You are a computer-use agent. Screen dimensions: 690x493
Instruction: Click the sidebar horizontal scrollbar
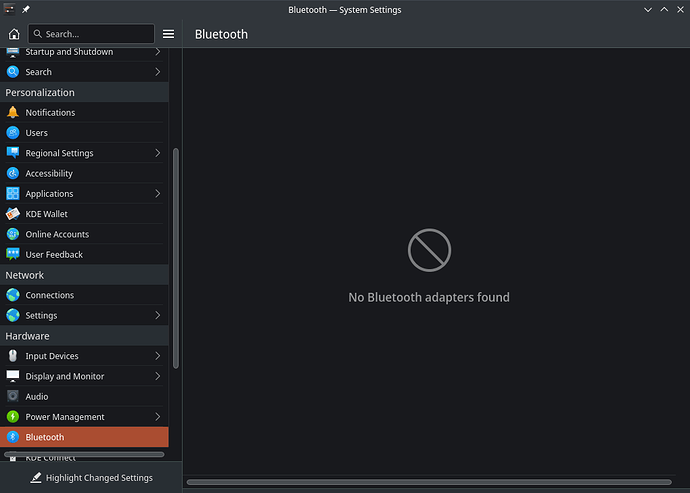click(x=84, y=454)
